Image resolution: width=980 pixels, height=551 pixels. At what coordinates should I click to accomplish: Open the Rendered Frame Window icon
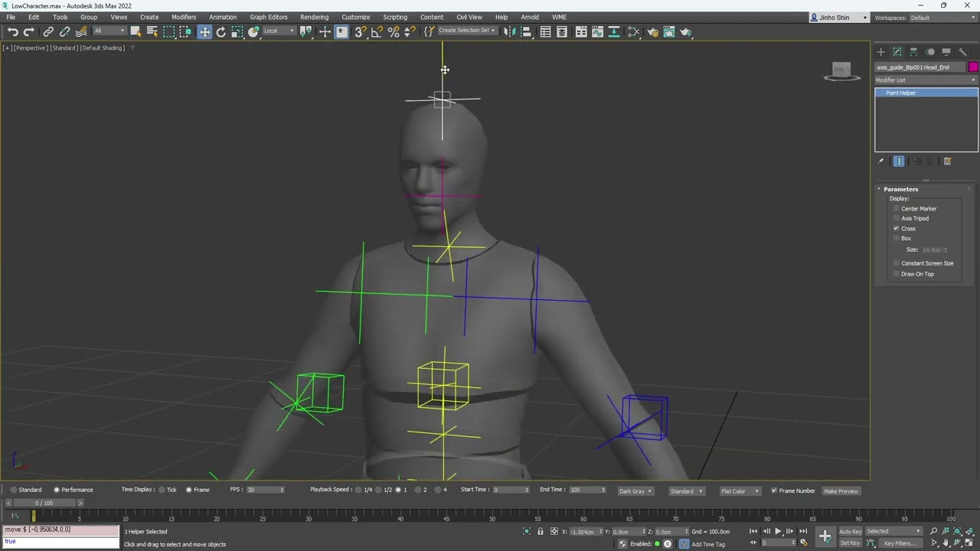click(669, 31)
